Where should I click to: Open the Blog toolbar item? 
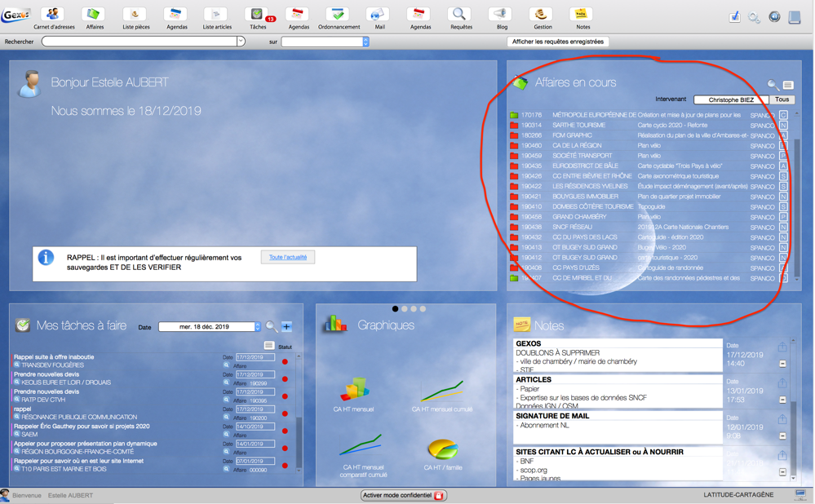point(501,16)
